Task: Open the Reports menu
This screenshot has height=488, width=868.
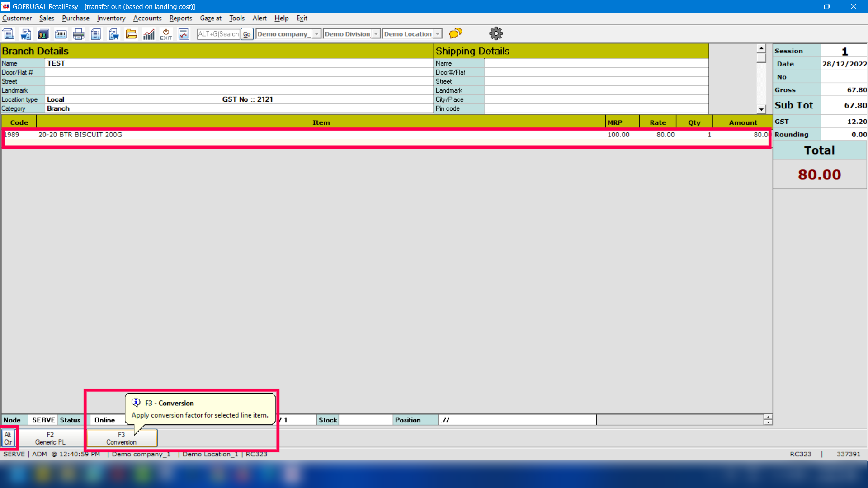Action: coord(180,18)
